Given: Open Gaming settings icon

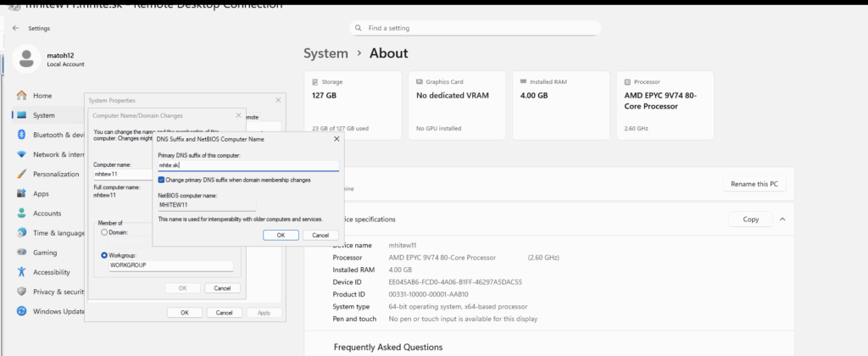Looking at the screenshot, I should tap(22, 253).
